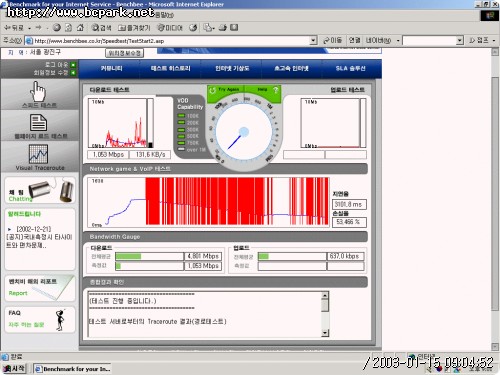500x375 pixels.
Task: Click Try Again on the green gauge
Action: [224, 90]
